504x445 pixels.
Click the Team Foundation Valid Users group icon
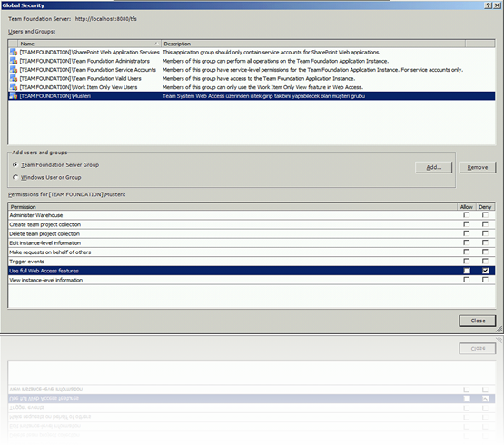[14, 78]
